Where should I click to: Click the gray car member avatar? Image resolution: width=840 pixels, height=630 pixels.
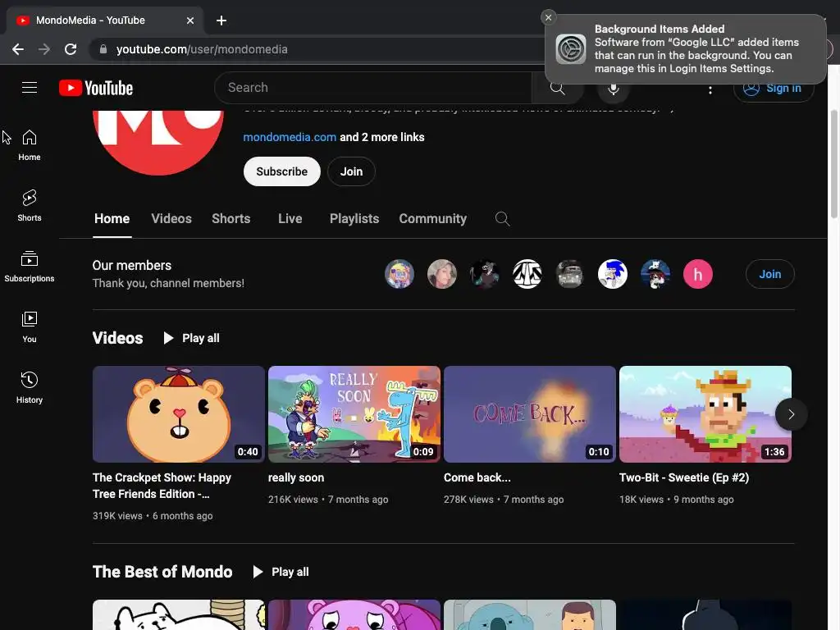569,274
